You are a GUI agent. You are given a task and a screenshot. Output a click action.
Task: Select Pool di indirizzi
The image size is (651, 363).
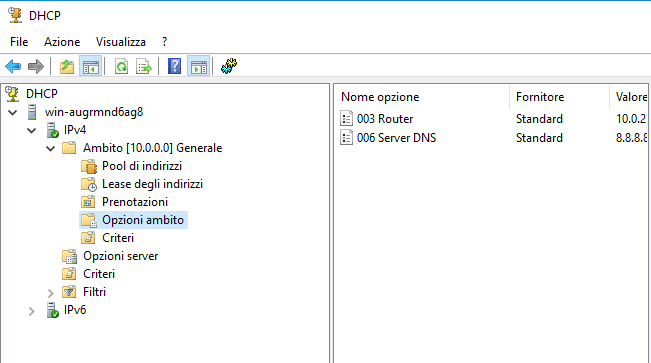[x=142, y=166]
